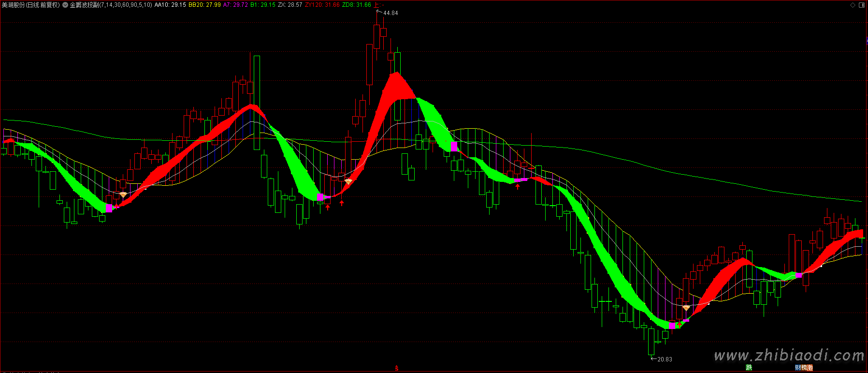868x373 pixels.
Task: Click the yellow BB20: 27.99 value
Action: 204,5
